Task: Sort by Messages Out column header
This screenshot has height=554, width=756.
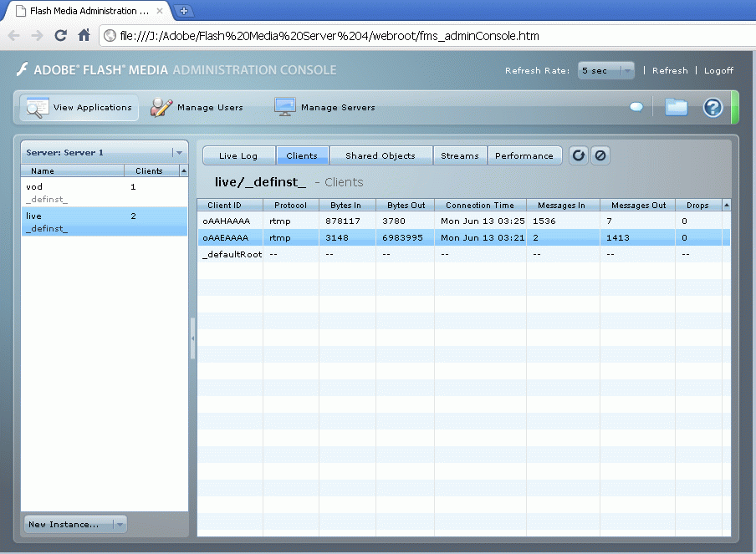Action: 637,206
